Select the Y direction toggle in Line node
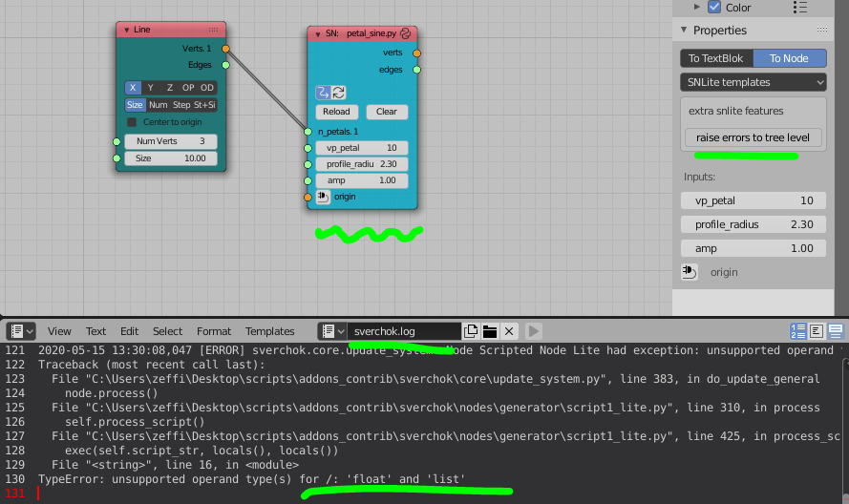Viewport: 849px width, 504px height. tap(150, 88)
